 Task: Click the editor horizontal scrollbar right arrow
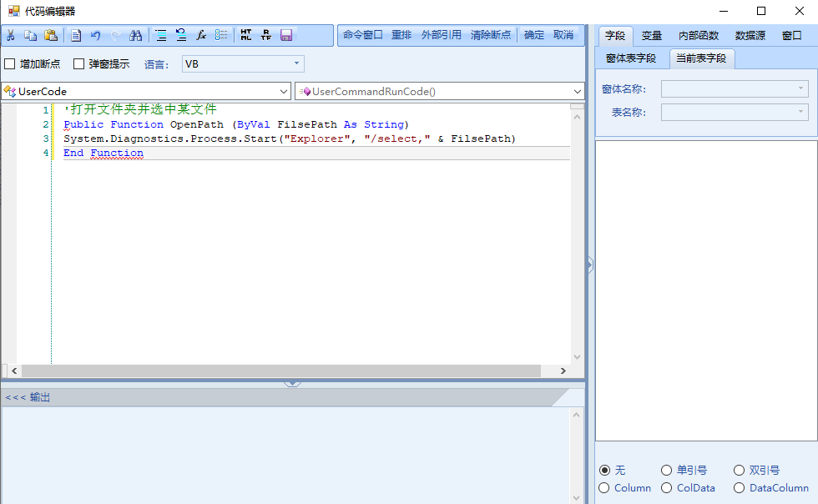[563, 371]
